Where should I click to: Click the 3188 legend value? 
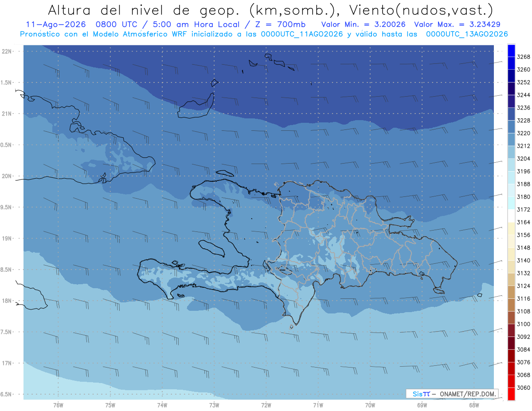click(x=524, y=184)
